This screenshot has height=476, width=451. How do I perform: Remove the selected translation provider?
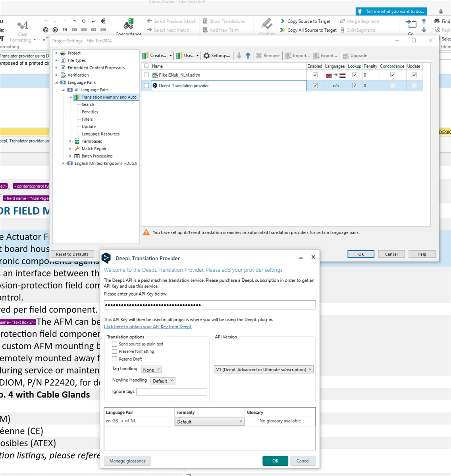268,56
